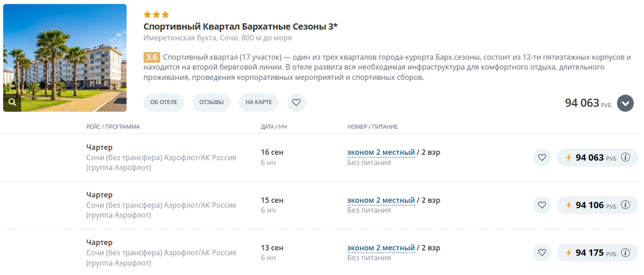This screenshot has height=275, width=644.
Task: Open эконом 2 местный link for 13 сен
Action: [x=381, y=248]
